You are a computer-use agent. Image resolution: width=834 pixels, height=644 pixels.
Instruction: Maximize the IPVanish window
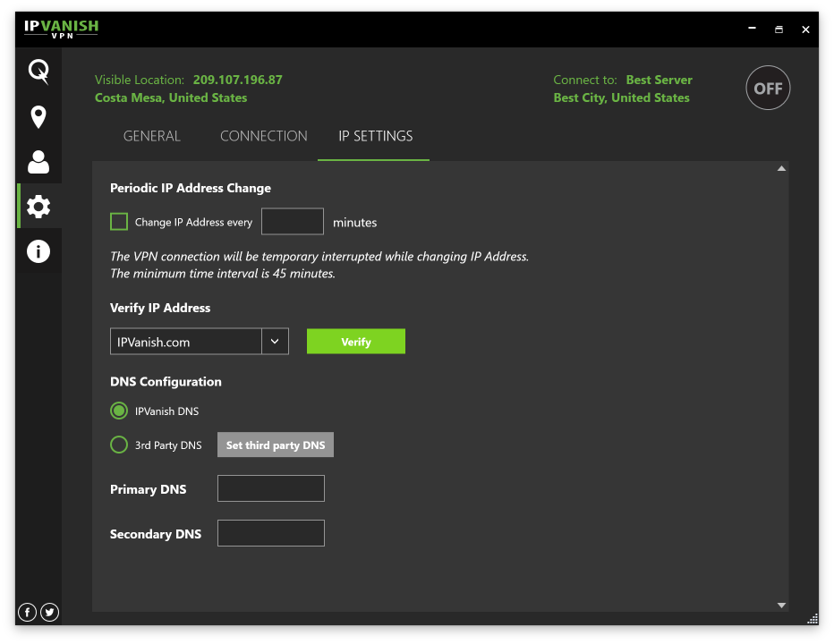779,30
